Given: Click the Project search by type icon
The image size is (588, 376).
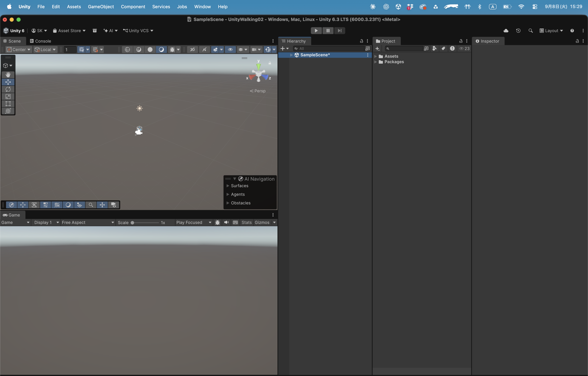Looking at the screenshot, I should pyautogui.click(x=434, y=49).
